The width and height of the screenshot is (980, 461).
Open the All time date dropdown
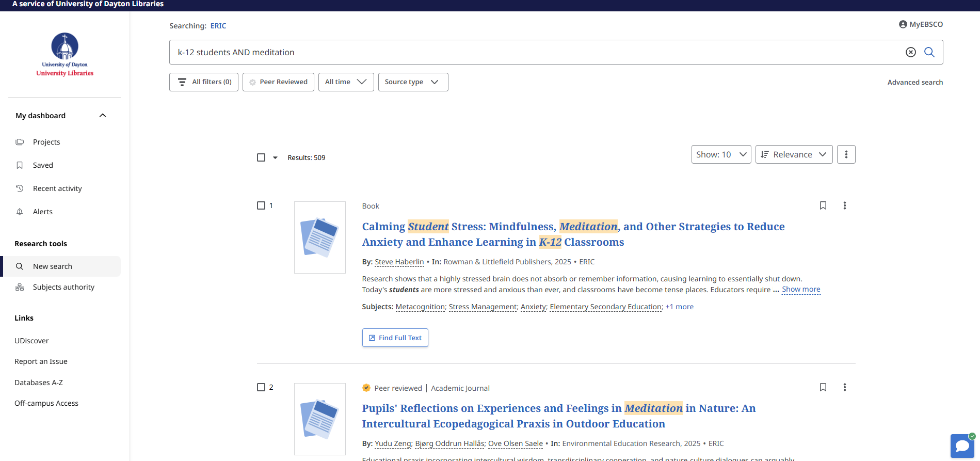tap(346, 82)
